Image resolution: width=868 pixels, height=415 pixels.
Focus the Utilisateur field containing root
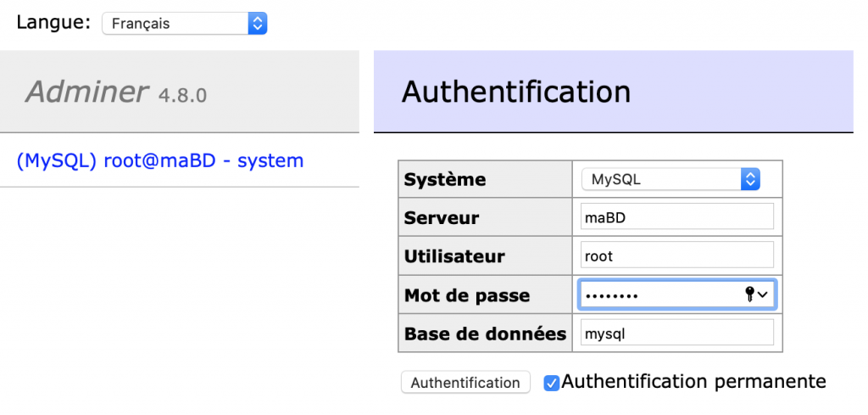click(x=676, y=255)
